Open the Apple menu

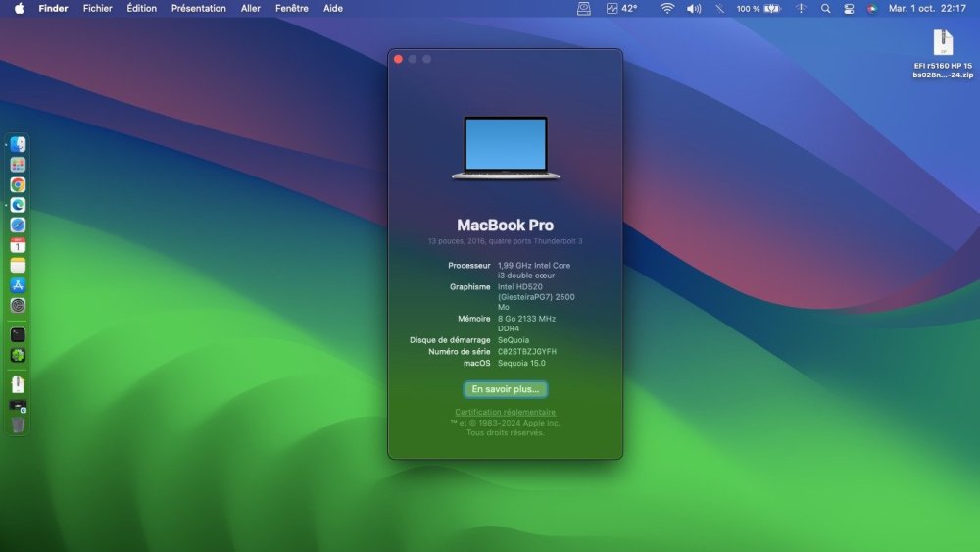point(20,8)
